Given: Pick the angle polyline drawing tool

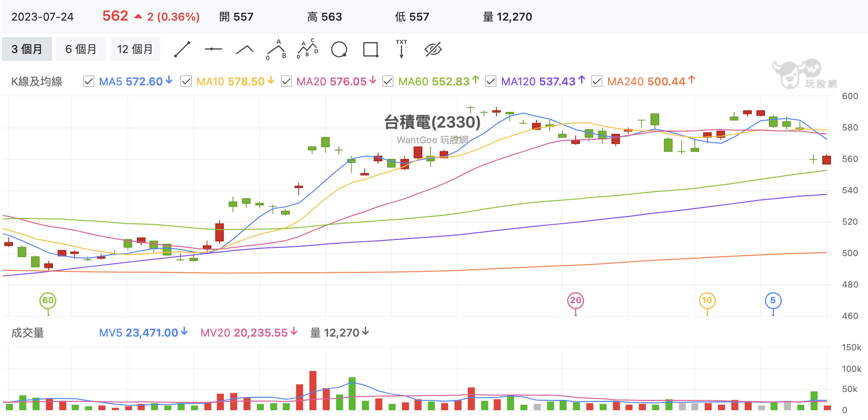Looking at the screenshot, I should pos(245,49).
